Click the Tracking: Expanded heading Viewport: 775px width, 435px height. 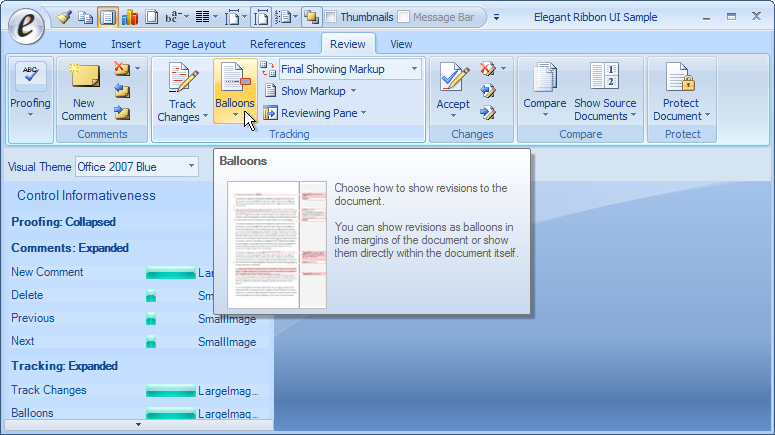click(x=64, y=366)
